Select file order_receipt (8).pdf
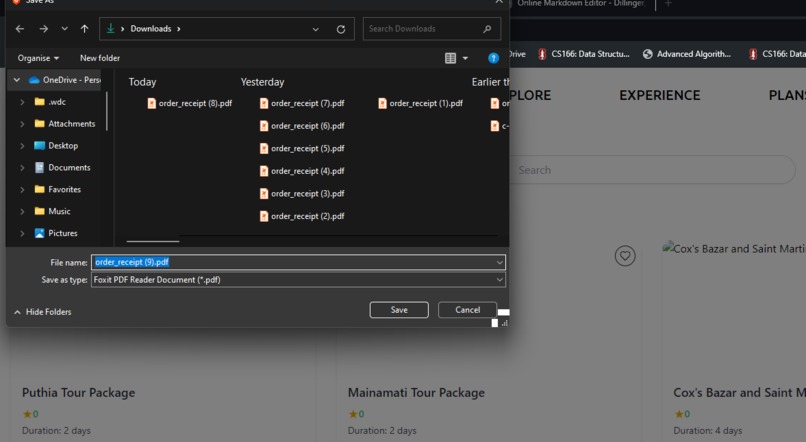806x442 pixels. pyautogui.click(x=190, y=103)
